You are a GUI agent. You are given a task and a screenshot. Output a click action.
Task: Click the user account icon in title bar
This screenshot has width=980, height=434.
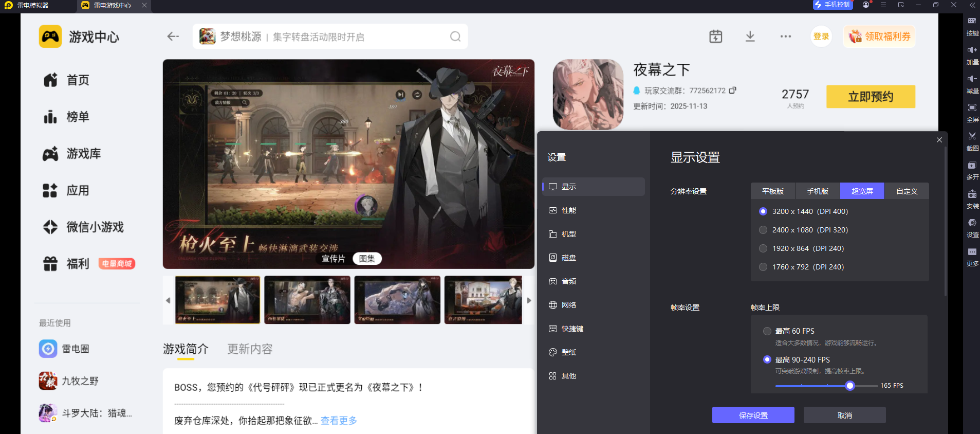[866, 5]
